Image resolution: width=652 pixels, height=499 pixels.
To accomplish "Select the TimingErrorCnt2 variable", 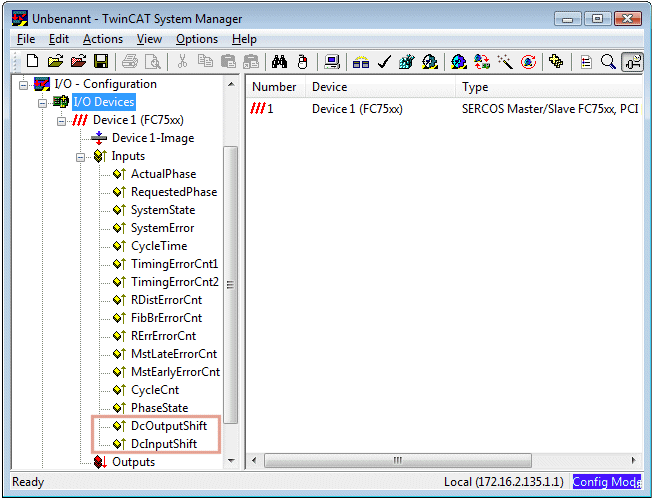I will 175,282.
